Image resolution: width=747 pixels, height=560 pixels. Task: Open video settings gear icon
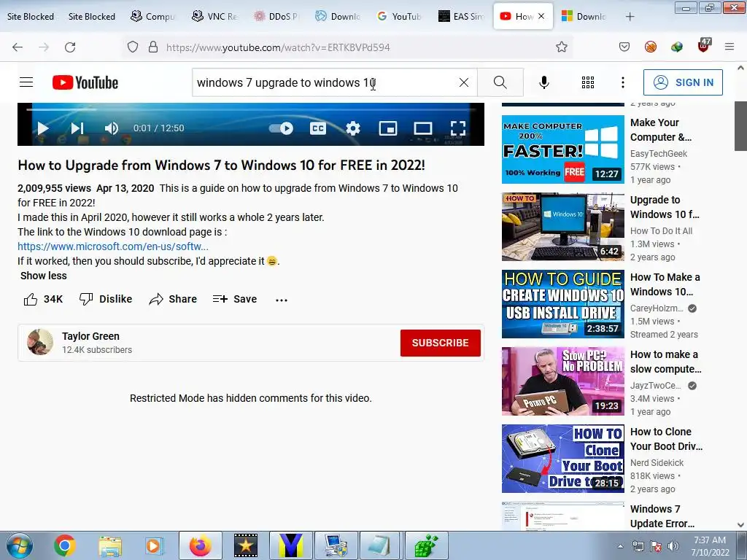353,128
